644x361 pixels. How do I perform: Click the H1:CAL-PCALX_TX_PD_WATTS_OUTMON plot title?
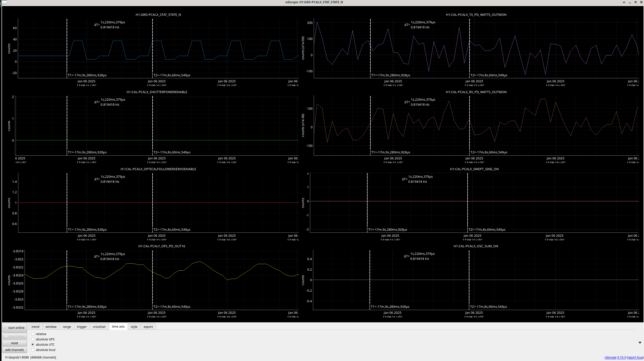[x=476, y=15]
